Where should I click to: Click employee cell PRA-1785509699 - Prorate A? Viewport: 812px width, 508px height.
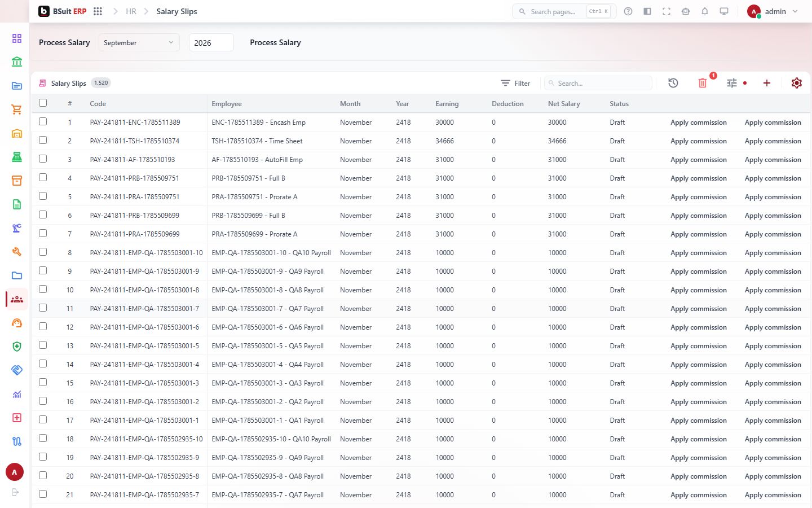coord(254,234)
